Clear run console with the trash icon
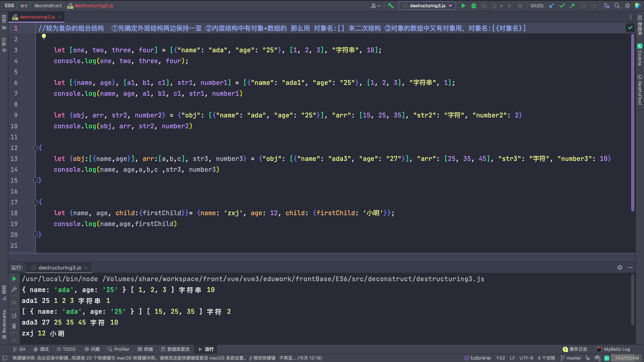This screenshot has width=644, height=362. coord(14,326)
